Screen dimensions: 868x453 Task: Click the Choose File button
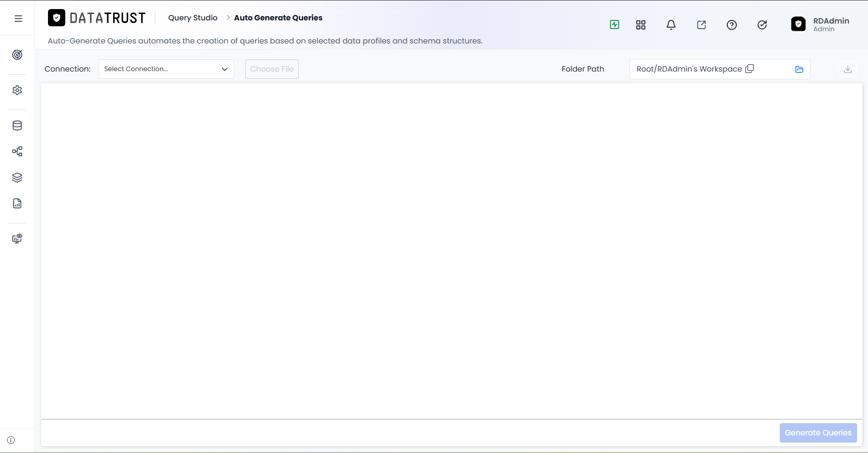[x=272, y=69]
